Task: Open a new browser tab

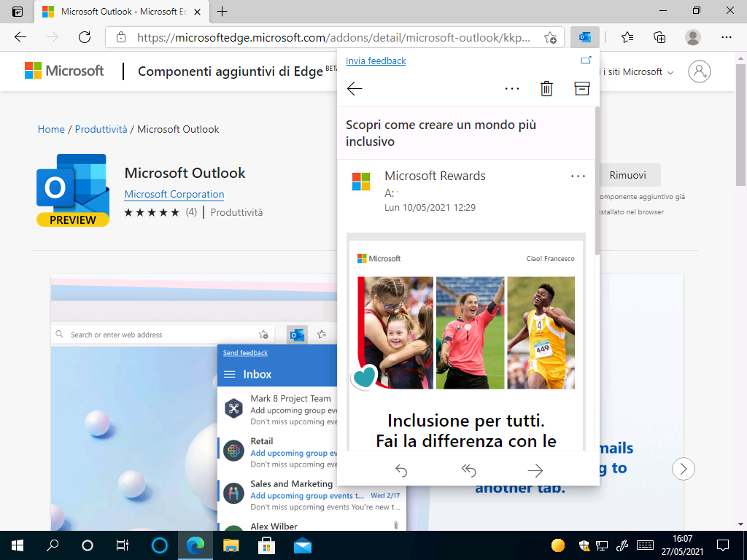Action: 222,12
